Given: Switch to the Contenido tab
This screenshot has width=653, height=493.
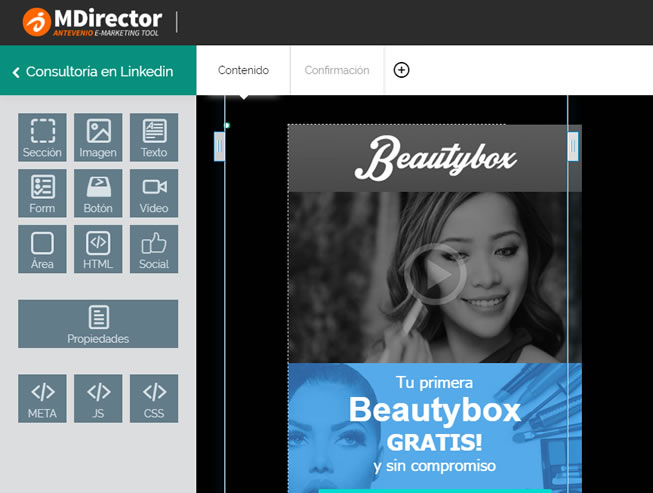Looking at the screenshot, I should (243, 70).
